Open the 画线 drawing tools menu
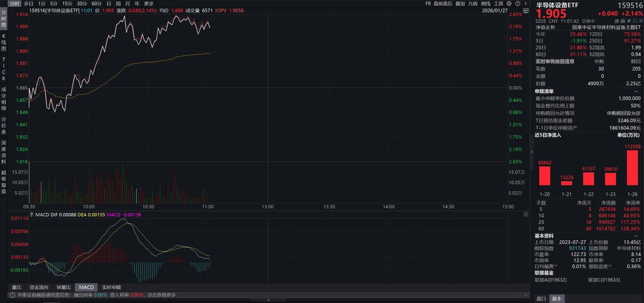 pyautogui.click(x=486, y=3)
